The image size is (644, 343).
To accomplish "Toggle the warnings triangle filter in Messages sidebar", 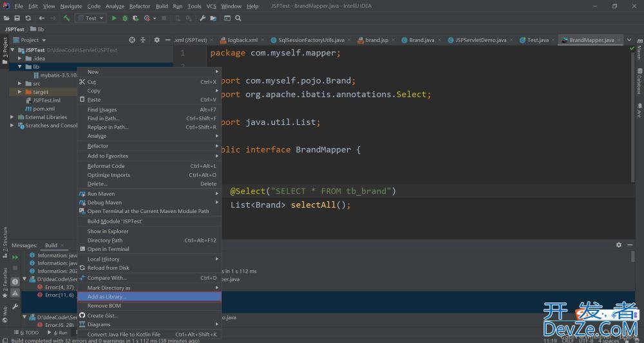I will [x=15, y=293].
